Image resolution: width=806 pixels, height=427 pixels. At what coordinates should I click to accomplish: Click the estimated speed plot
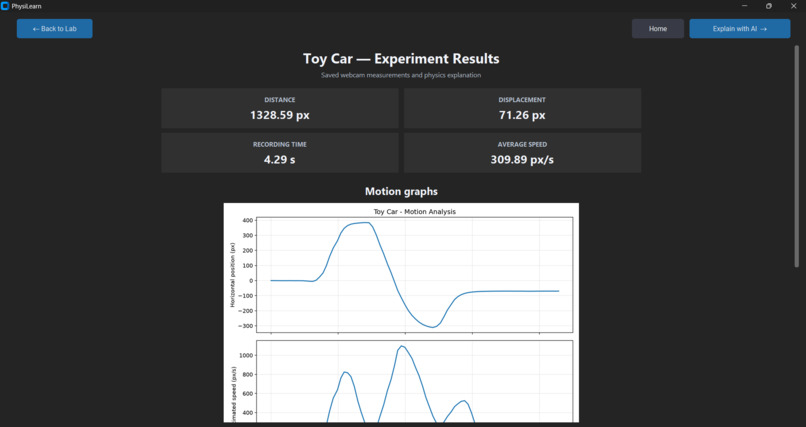pyautogui.click(x=414, y=381)
